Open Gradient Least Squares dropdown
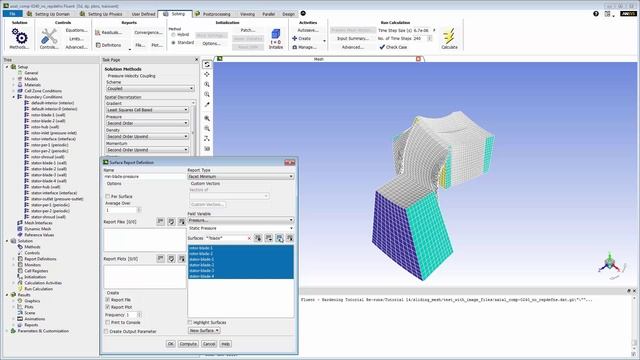This screenshot has height=360, width=640. [147, 110]
